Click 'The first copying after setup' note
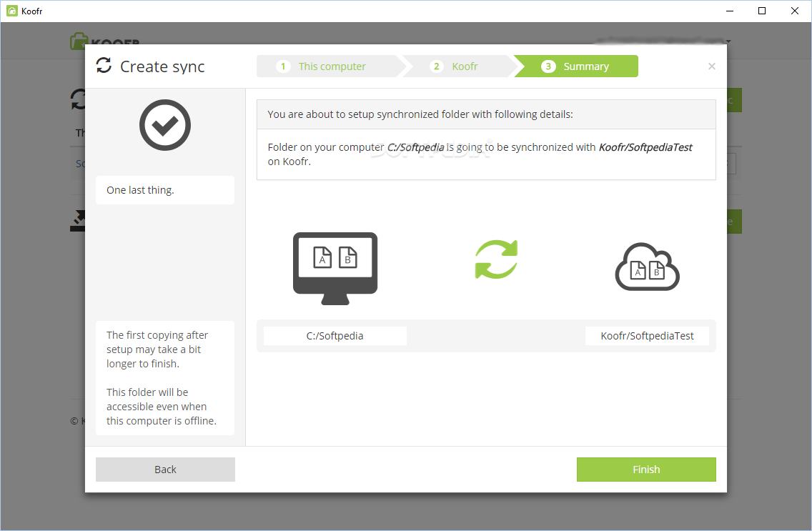Image resolution: width=812 pixels, height=531 pixels. point(157,349)
